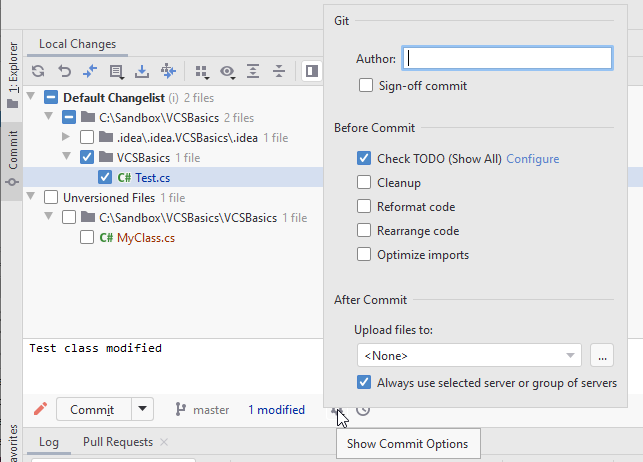The width and height of the screenshot is (643, 462).
Task: Open the Group By grid icon
Action: pos(202,71)
